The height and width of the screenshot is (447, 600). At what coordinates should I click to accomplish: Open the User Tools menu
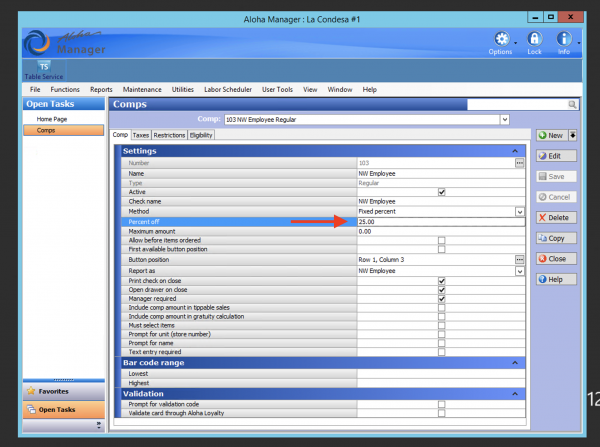[277, 90]
